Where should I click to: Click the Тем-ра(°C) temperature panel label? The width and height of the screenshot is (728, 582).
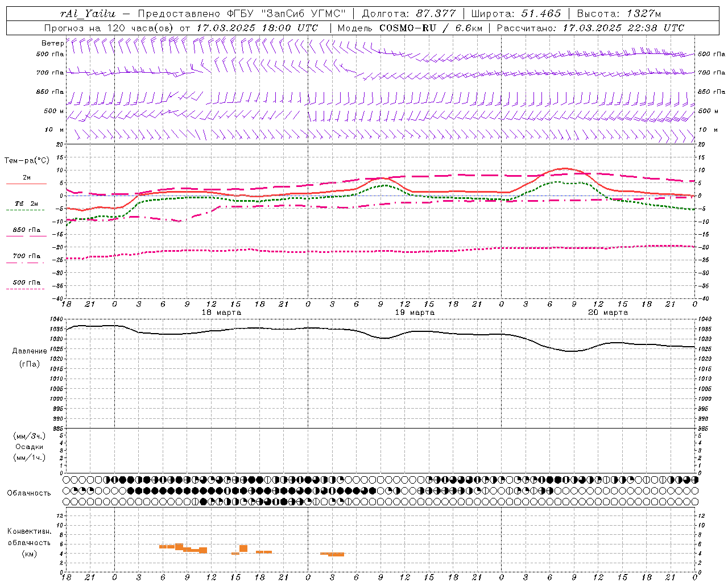pos(27,161)
